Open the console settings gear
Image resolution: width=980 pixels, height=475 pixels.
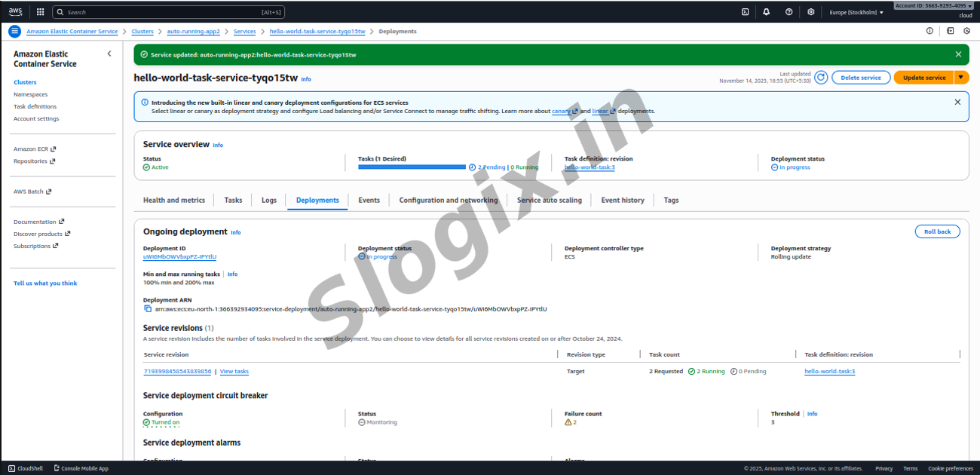[810, 12]
